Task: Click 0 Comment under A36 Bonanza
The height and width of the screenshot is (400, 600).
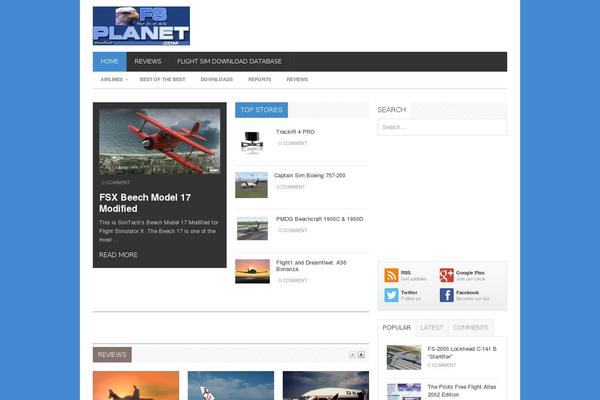Action: point(293,281)
